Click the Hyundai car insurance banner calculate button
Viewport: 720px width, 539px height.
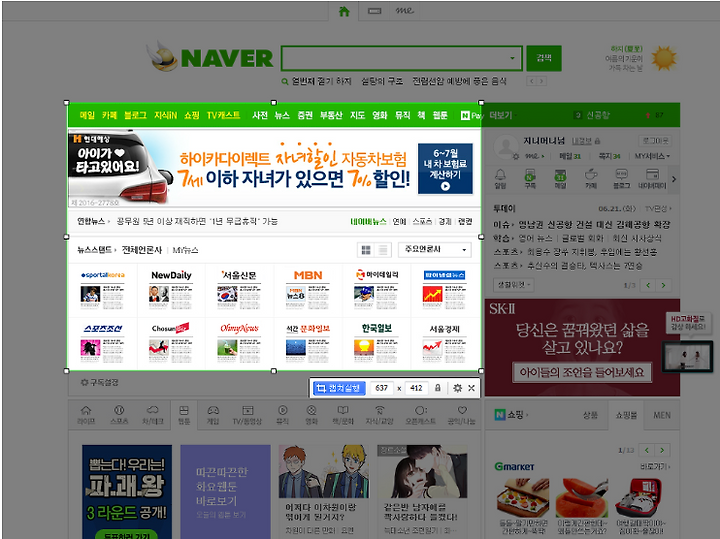445,168
